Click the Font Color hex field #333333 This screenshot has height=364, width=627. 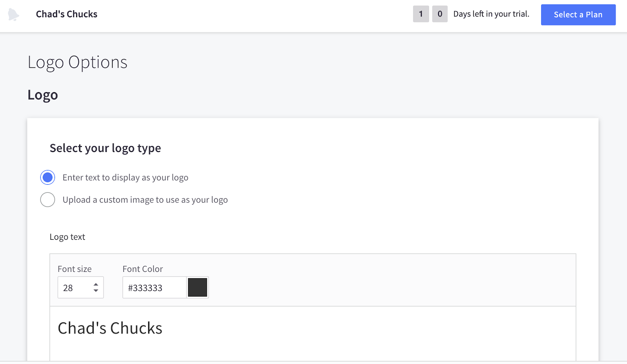154,288
